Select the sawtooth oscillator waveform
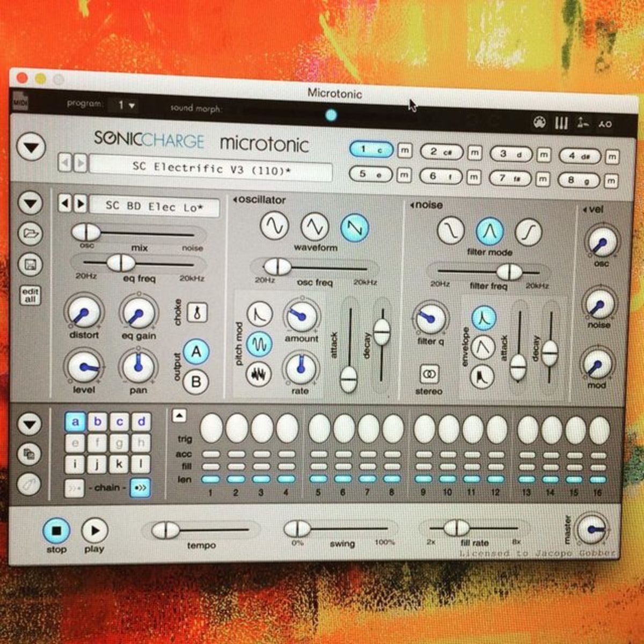Viewport: 644px width, 644px height. [x=355, y=228]
